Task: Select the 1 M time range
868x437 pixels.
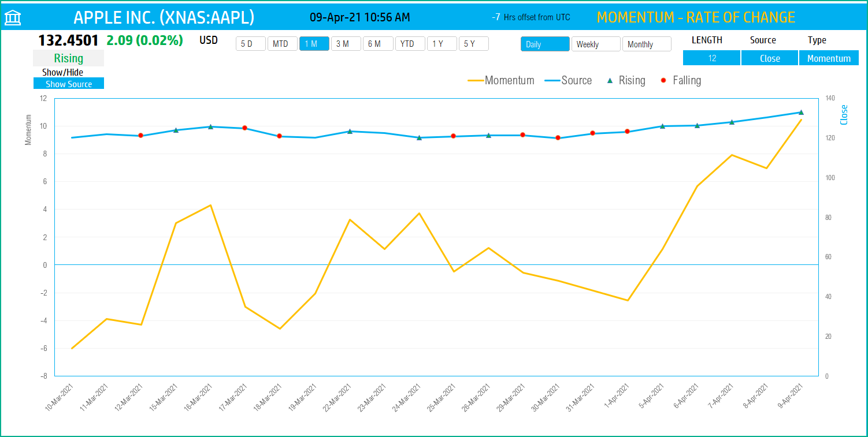Action: 314,44
